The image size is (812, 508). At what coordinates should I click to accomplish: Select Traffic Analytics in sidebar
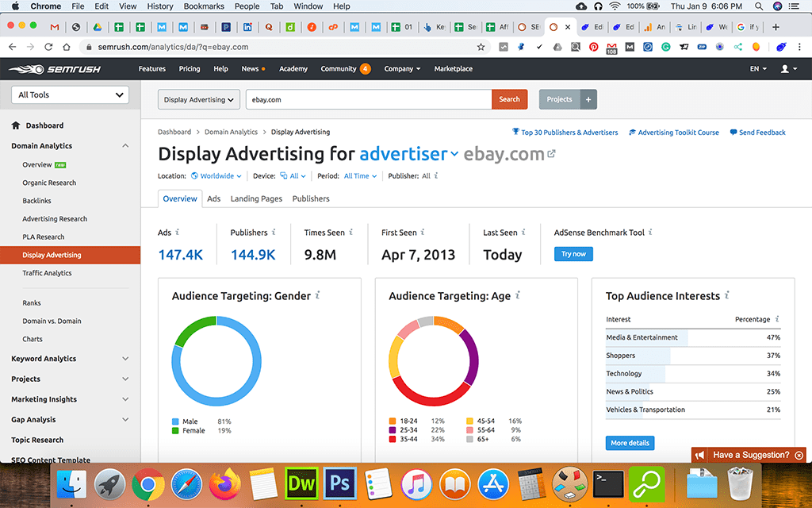(x=47, y=273)
